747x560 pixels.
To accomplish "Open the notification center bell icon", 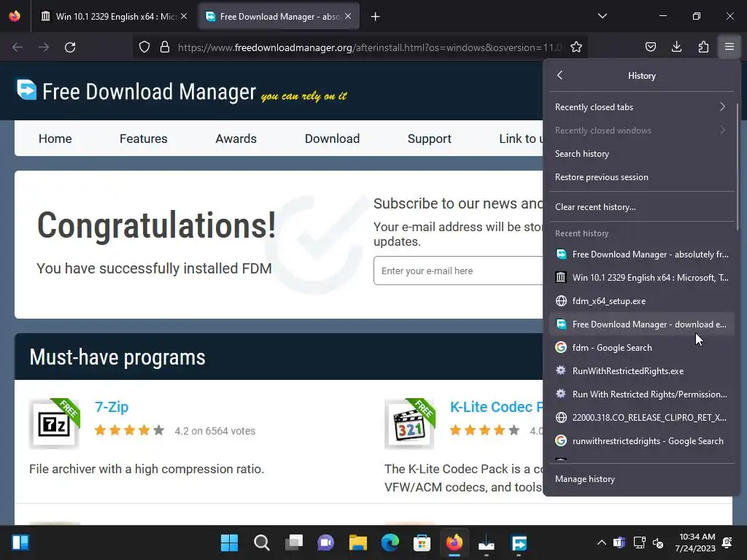I will [x=727, y=542].
